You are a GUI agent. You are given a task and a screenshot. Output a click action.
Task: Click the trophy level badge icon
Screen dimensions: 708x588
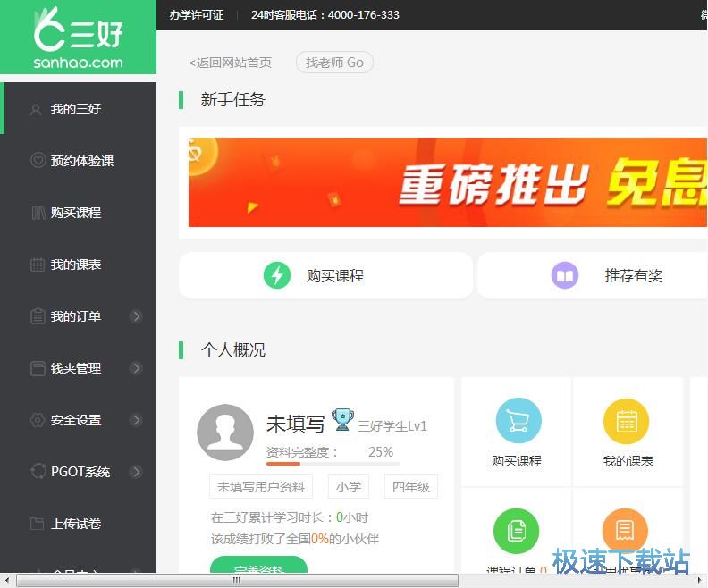click(x=342, y=420)
